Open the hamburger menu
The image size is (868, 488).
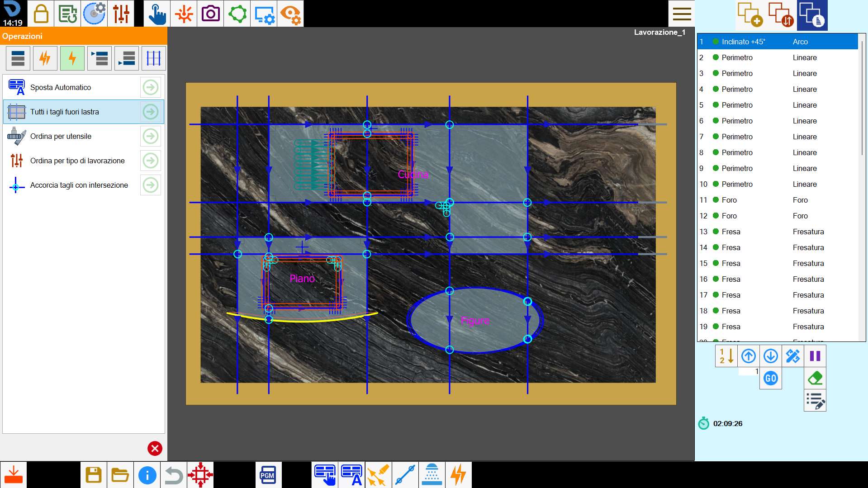682,14
